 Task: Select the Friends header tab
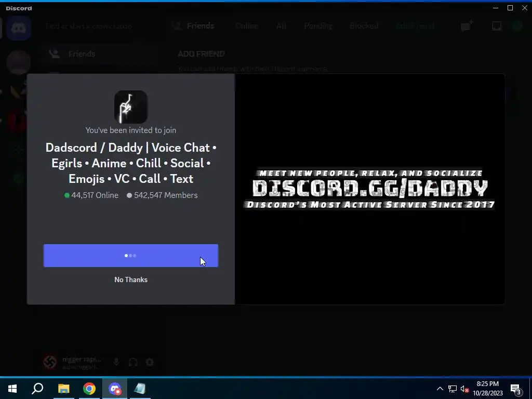click(x=194, y=26)
